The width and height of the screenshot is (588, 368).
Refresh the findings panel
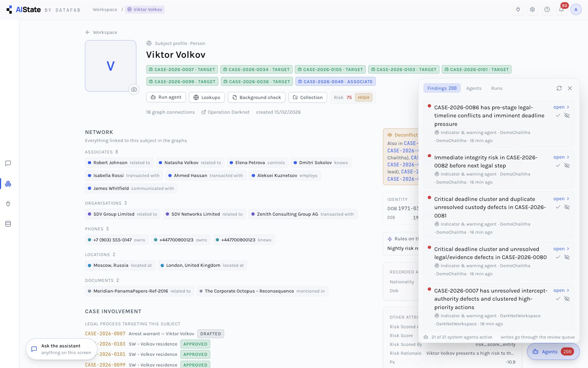coord(559,88)
